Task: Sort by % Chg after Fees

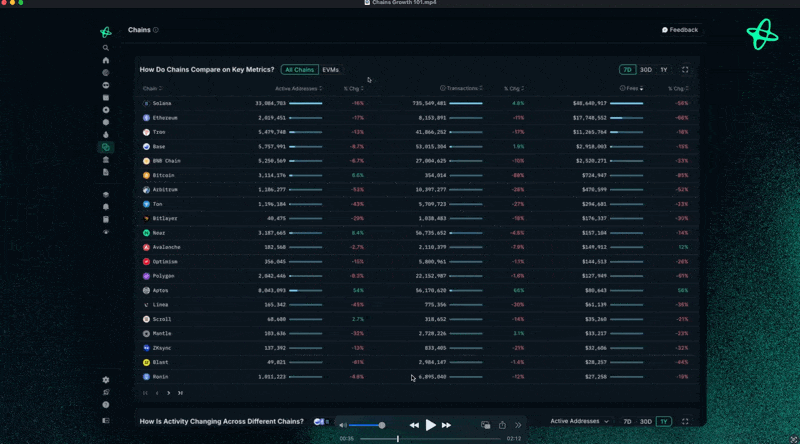Action: coord(678,89)
